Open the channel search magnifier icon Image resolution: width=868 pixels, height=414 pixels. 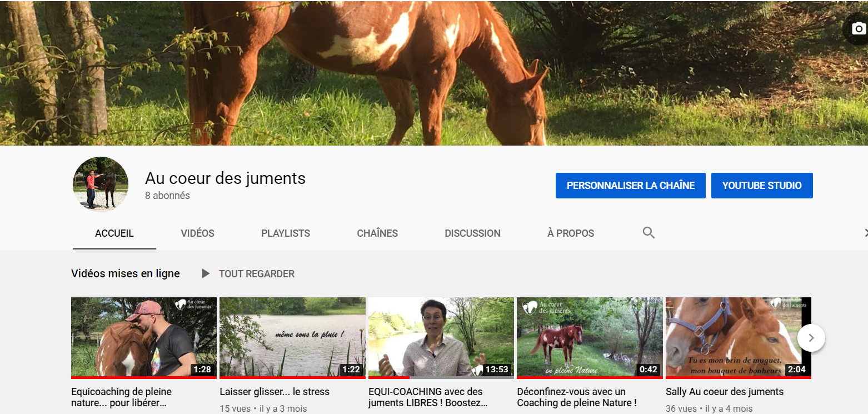click(648, 233)
